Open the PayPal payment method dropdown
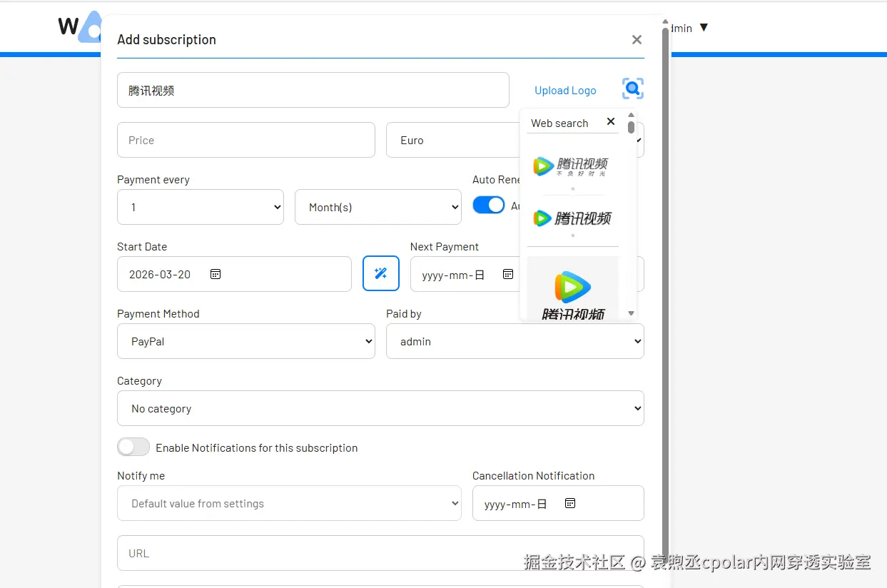 pyautogui.click(x=246, y=341)
